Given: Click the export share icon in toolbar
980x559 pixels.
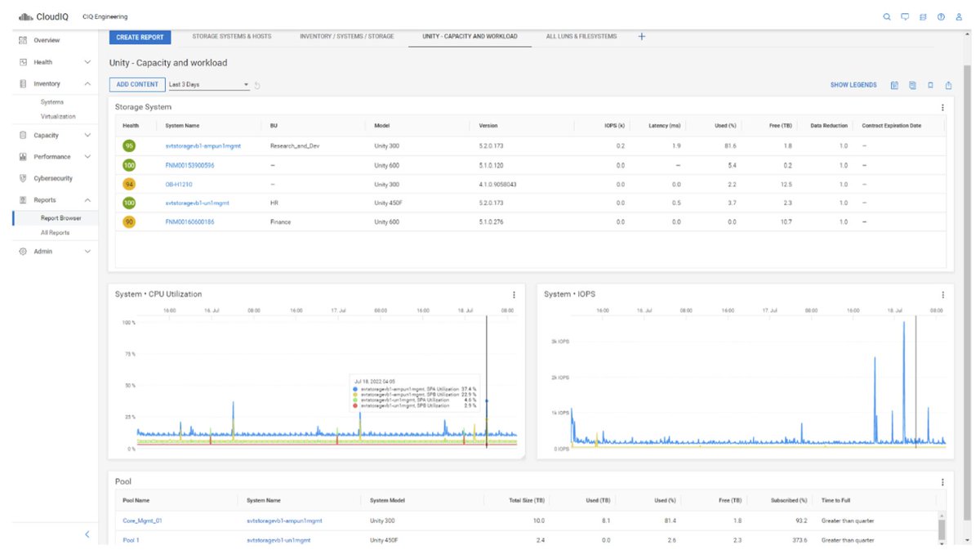Looking at the screenshot, I should tap(948, 85).
